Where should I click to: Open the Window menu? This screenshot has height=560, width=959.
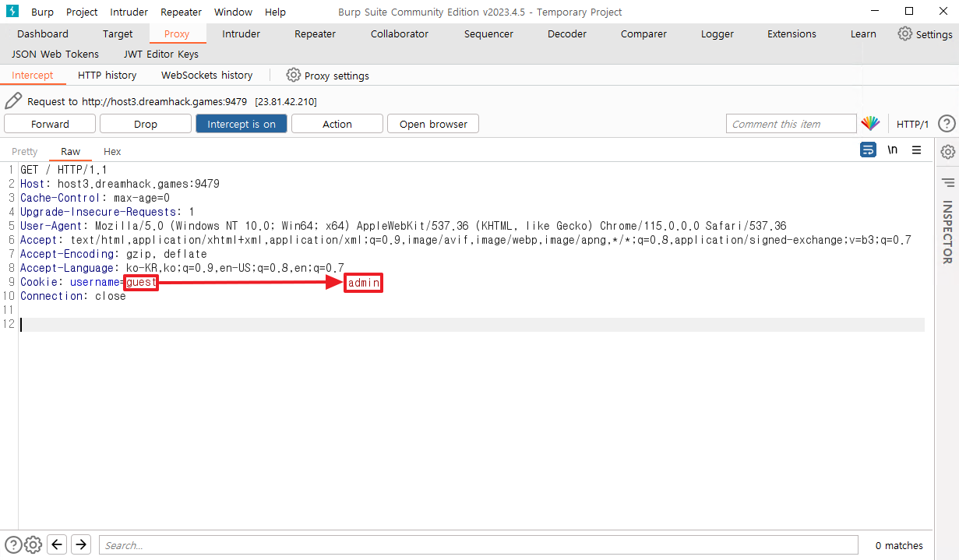233,12
